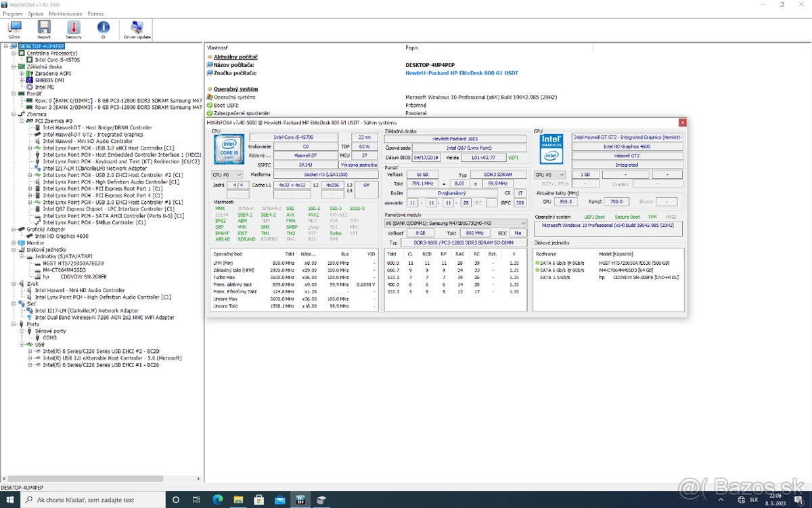Click the WiFi adapter icon in tree
This screenshot has width=812, height=508.
pos(30,317)
